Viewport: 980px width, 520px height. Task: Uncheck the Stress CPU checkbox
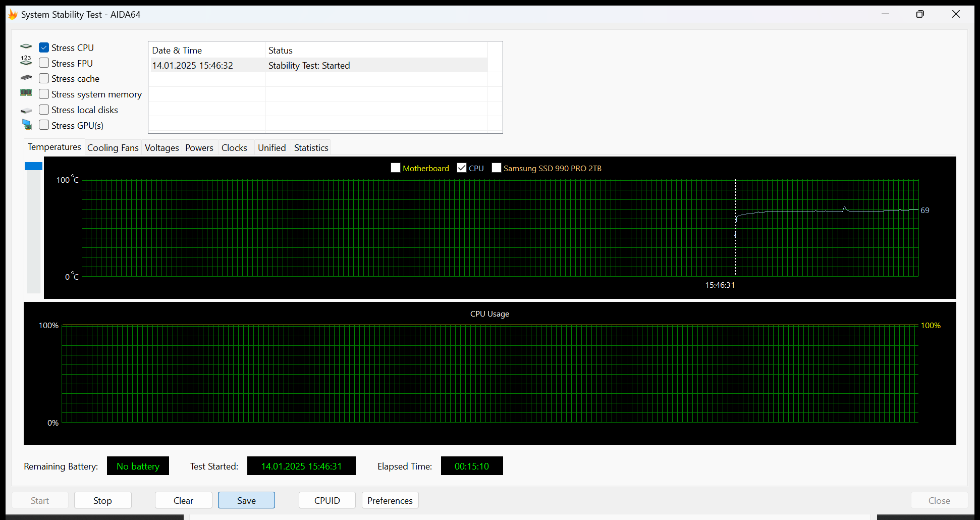pyautogui.click(x=44, y=47)
